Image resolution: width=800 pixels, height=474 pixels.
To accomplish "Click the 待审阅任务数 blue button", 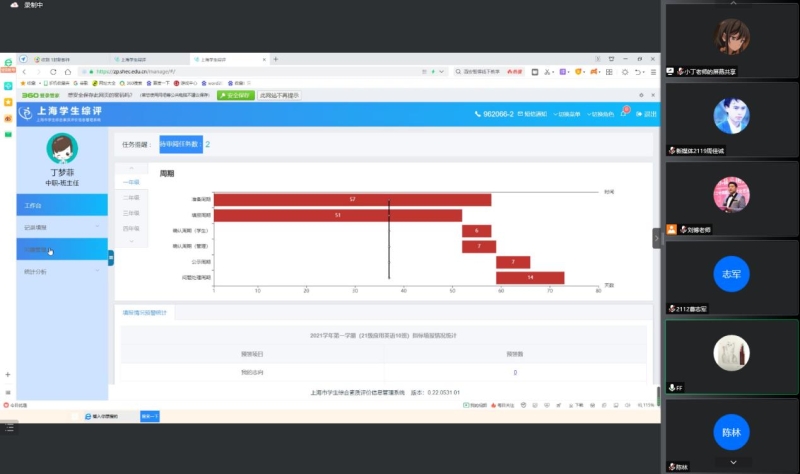I will click(x=181, y=144).
